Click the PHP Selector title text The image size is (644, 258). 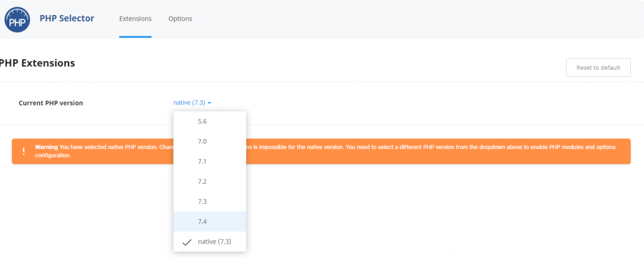pos(67,18)
